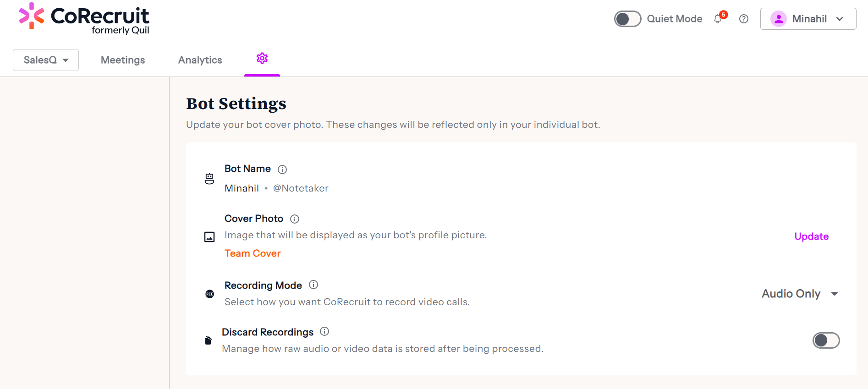Switch to the Analytics tab
868x389 pixels.
pyautogui.click(x=200, y=60)
